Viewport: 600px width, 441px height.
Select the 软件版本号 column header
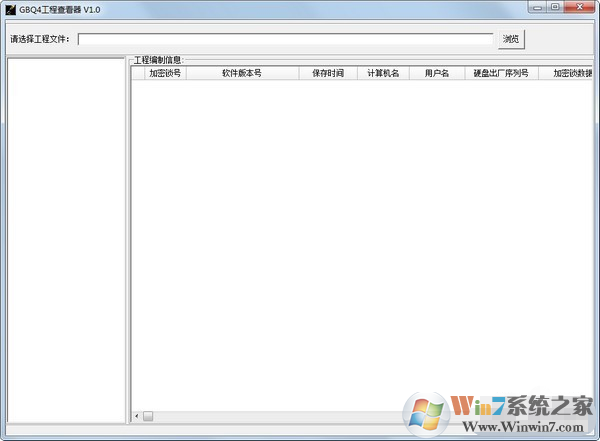tap(242, 73)
